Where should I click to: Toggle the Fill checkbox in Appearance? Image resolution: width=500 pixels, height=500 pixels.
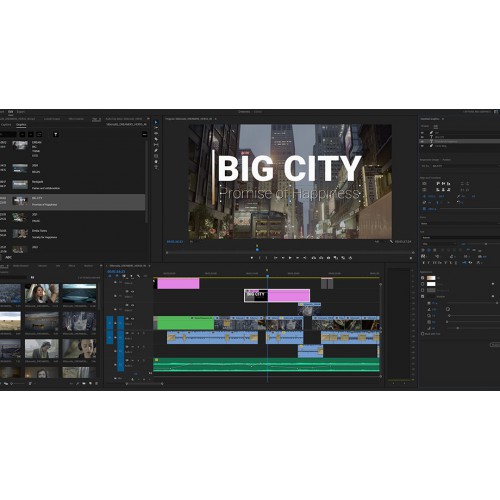pyautogui.click(x=422, y=278)
